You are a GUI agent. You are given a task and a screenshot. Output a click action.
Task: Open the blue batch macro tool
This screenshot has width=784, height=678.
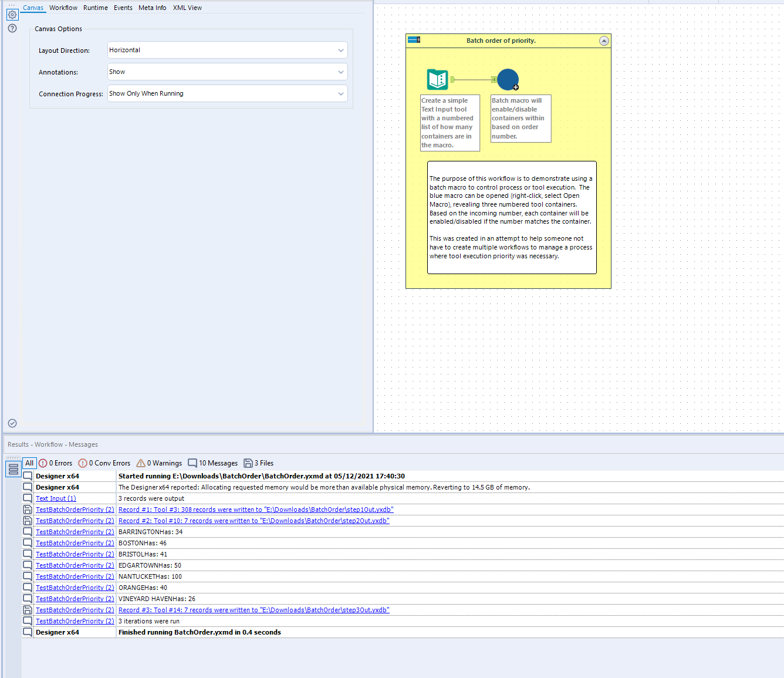pos(507,79)
